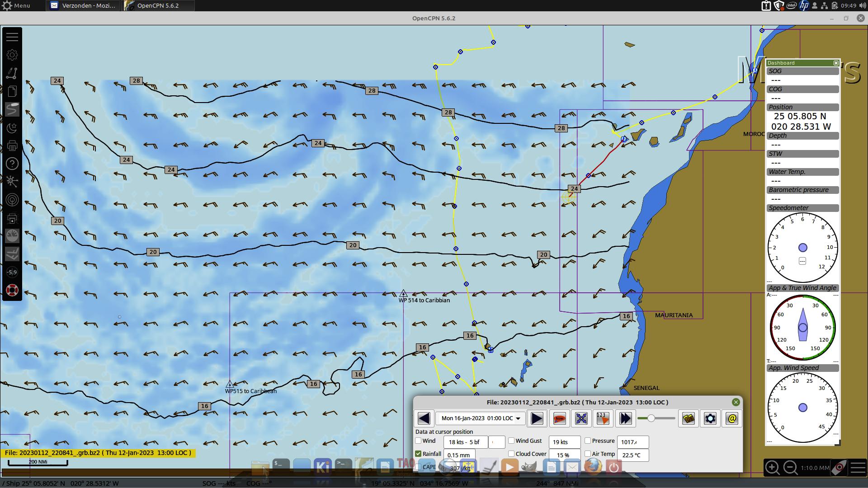Click the 22.5 °C air temp field
The height and width of the screenshot is (488, 868).
tap(633, 455)
